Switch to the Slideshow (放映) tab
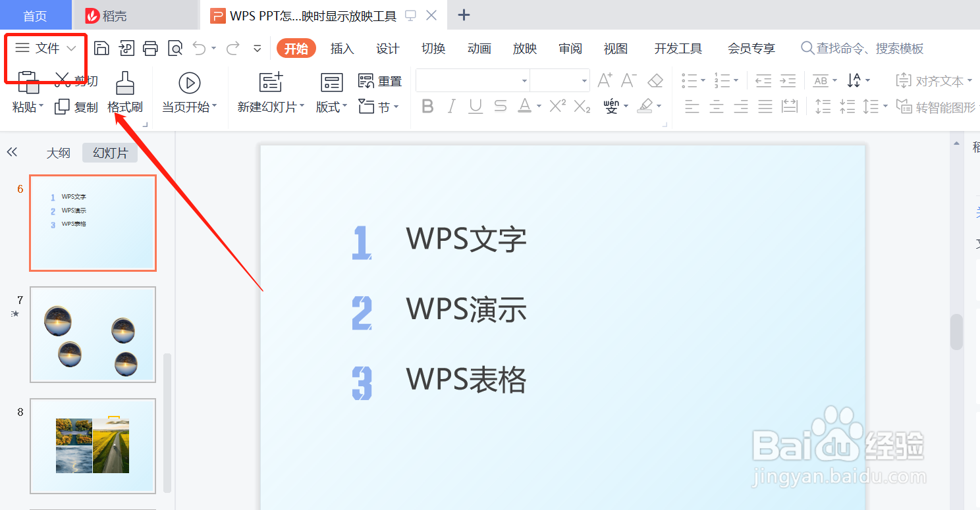Viewport: 980px width, 510px height. 525,48
